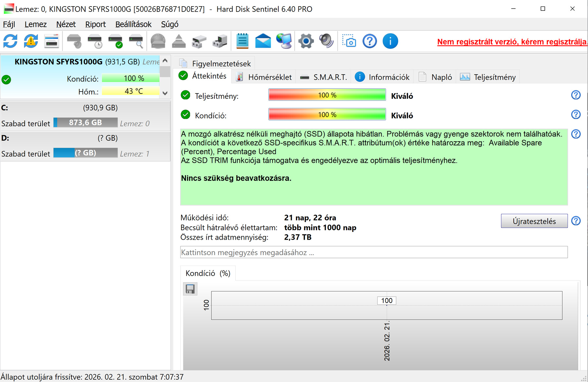Click the 100 data point on graph
588x382 pixels.
387,301
